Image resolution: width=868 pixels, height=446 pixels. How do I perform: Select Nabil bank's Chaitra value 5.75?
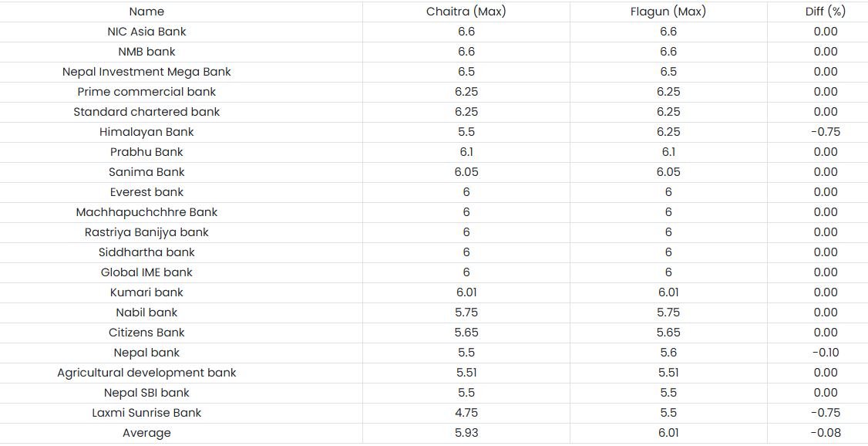click(x=466, y=313)
